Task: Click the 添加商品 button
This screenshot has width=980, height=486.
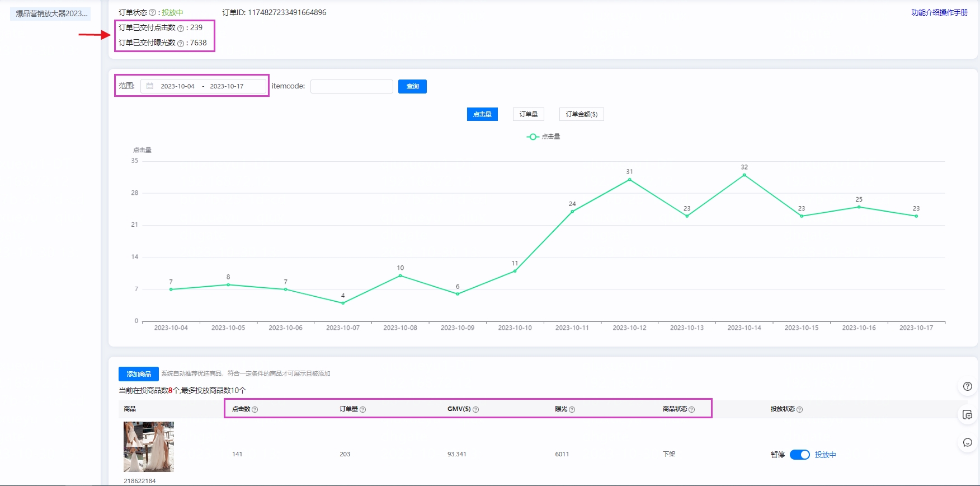Action: click(138, 374)
